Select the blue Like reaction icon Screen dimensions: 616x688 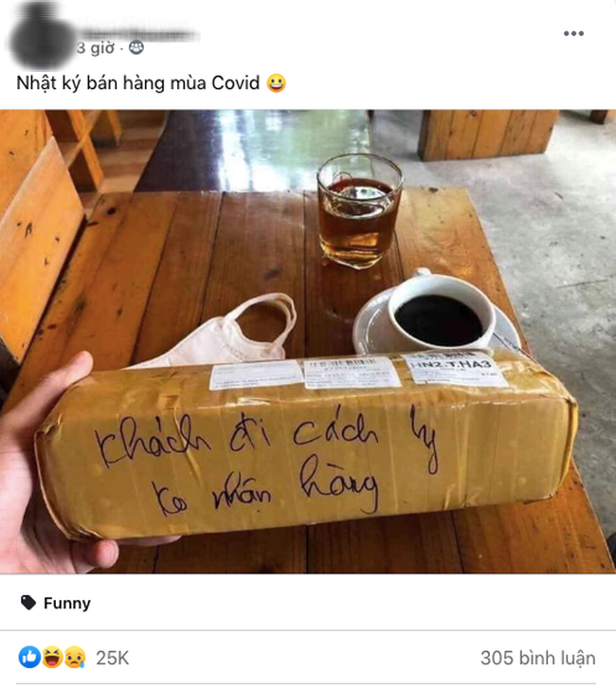[x=29, y=658]
